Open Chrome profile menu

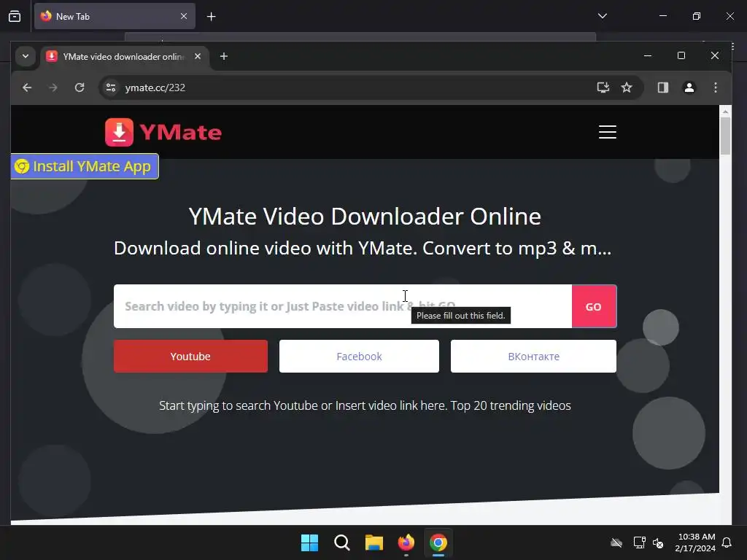689,87
